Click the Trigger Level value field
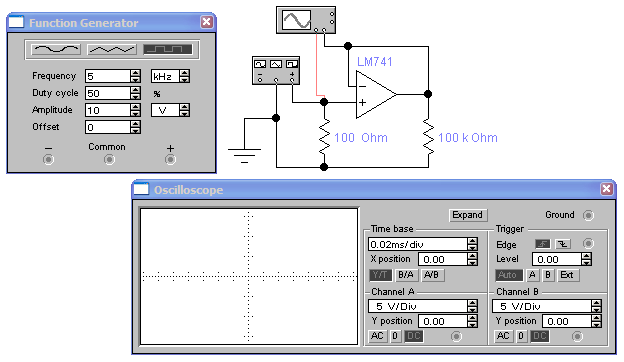Screen dimensions: 624x362 [x=557, y=259]
